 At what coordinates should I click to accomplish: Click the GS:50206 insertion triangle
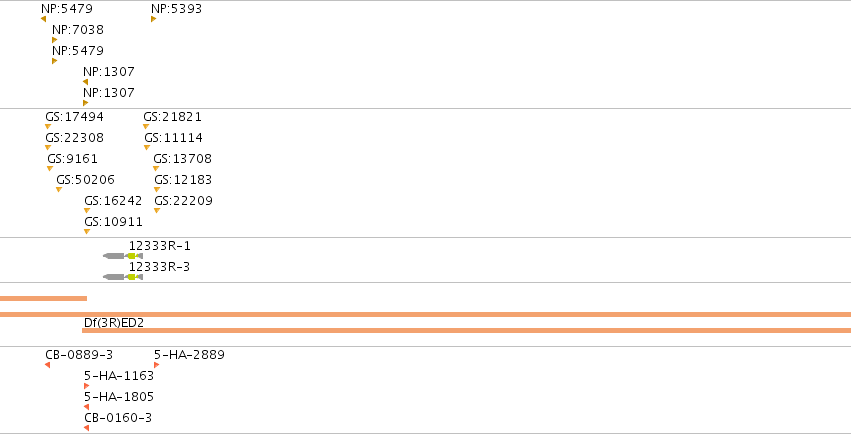pos(59,189)
